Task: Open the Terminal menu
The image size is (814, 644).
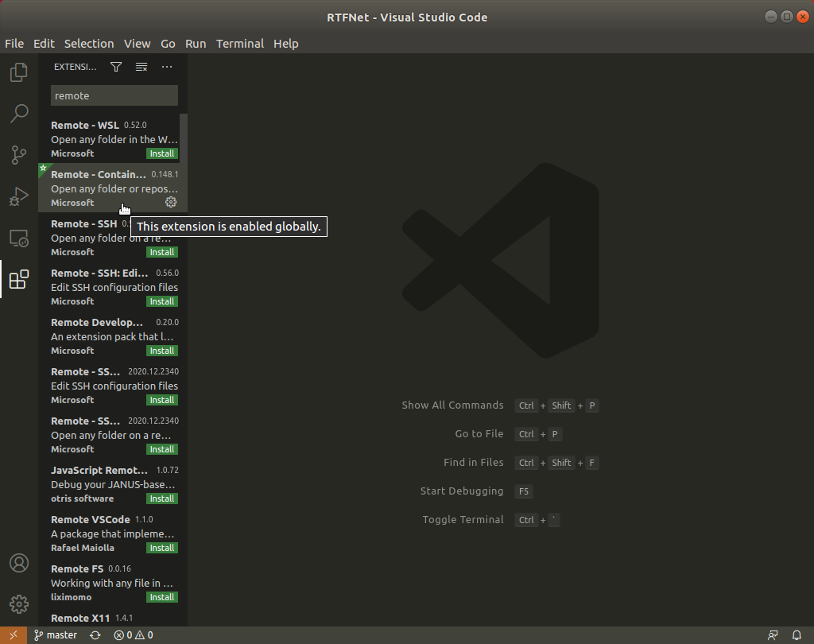Action: pos(240,44)
